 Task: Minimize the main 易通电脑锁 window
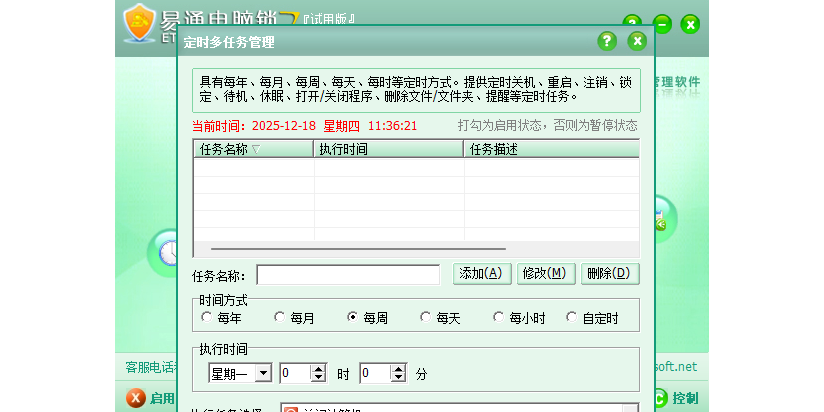point(662,24)
